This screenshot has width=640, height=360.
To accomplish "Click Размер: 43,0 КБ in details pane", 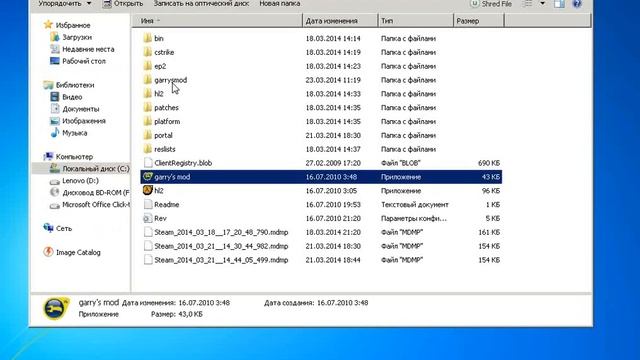I will click(177, 314).
